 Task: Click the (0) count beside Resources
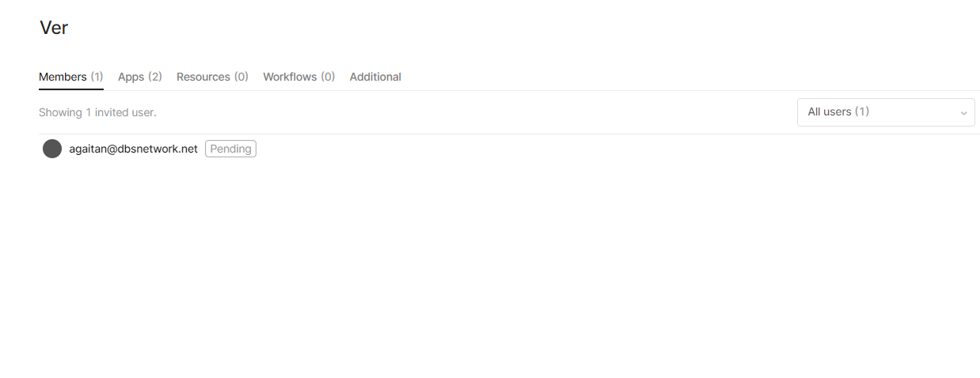coord(241,77)
